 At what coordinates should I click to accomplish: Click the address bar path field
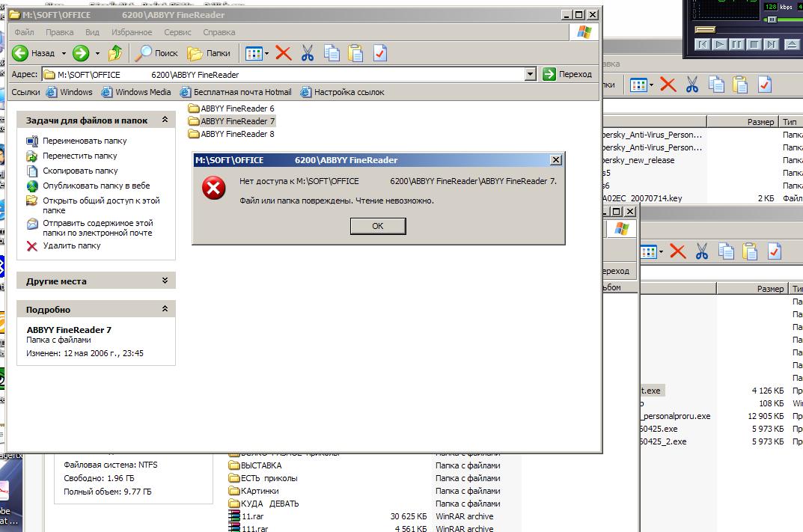click(284, 75)
